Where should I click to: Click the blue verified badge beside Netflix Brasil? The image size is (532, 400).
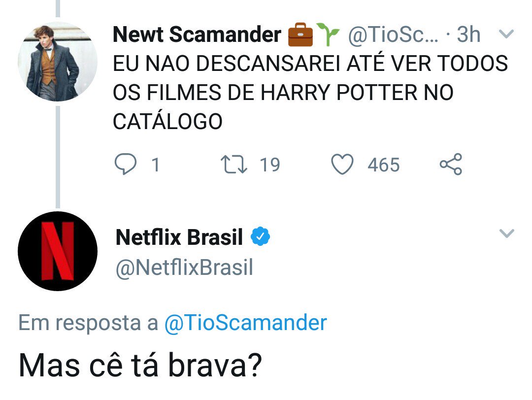pos(261,237)
